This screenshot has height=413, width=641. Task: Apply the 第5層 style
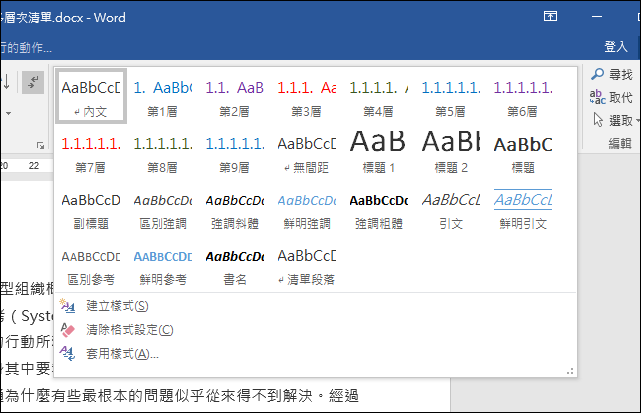450,97
